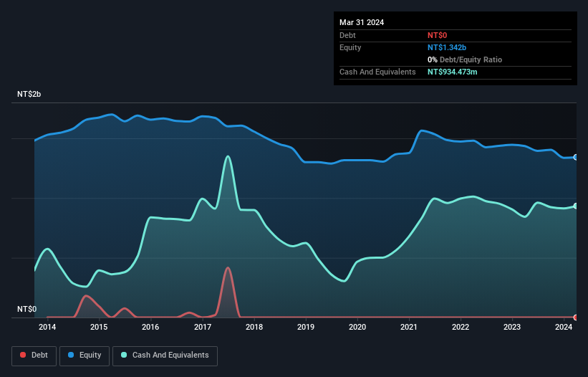Image resolution: width=588 pixels, height=377 pixels.
Task: Toggle the Debt series in legend
Action: (x=34, y=355)
